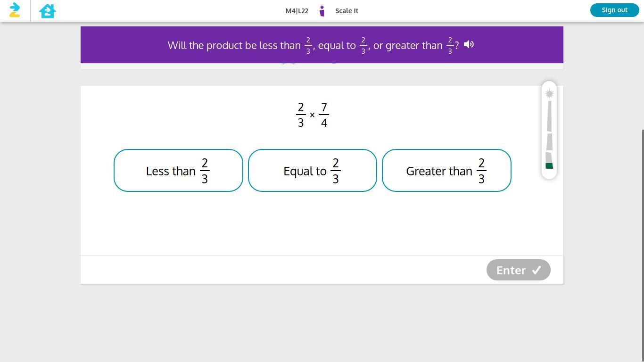Click the multiplication sign in the expression
The height and width of the screenshot is (362, 644).
click(x=312, y=115)
